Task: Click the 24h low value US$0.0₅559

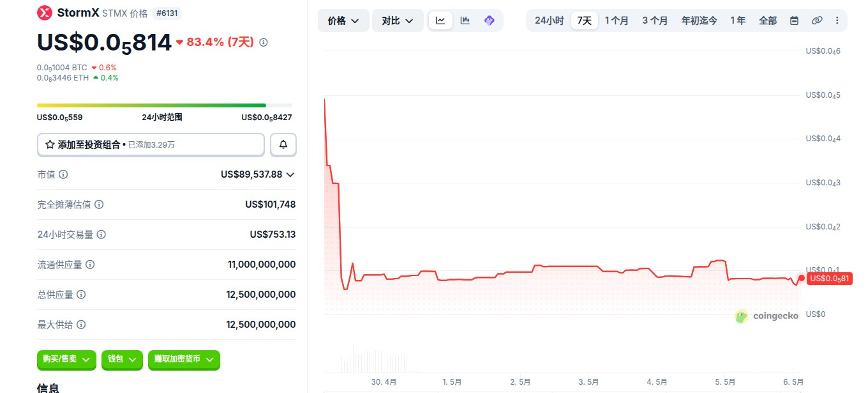Action: [60, 118]
